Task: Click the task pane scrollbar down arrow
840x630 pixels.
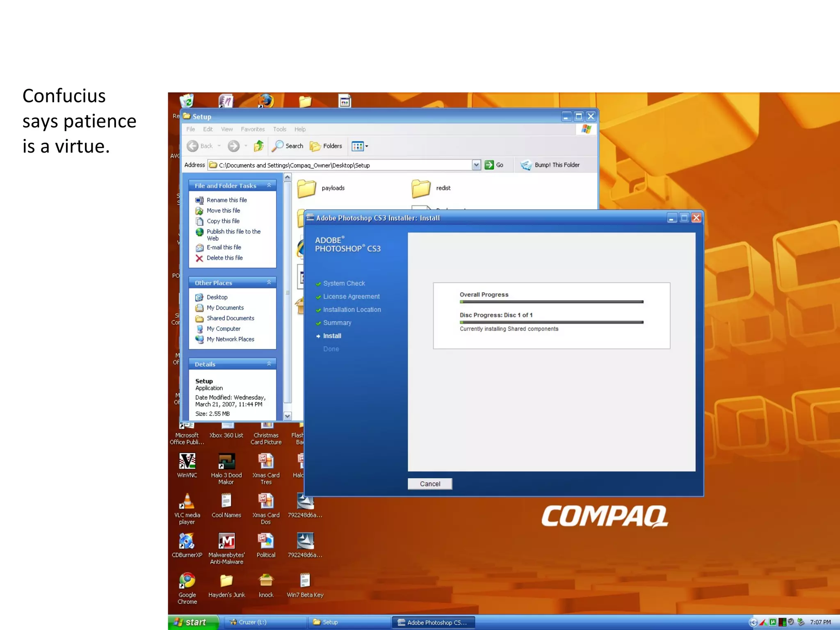Action: pyautogui.click(x=288, y=416)
